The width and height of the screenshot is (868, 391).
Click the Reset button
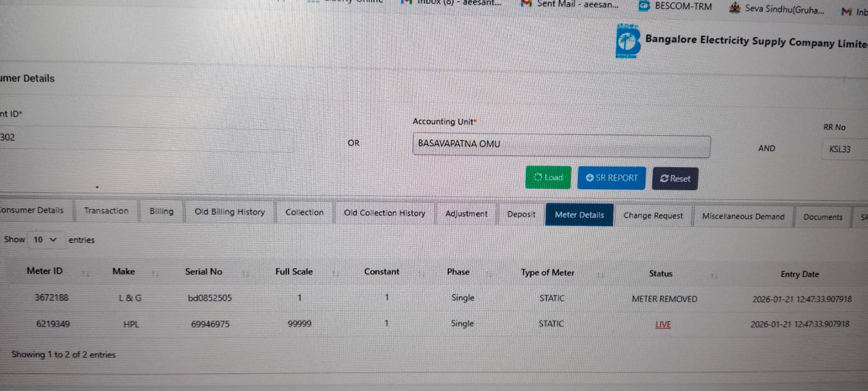pos(675,178)
